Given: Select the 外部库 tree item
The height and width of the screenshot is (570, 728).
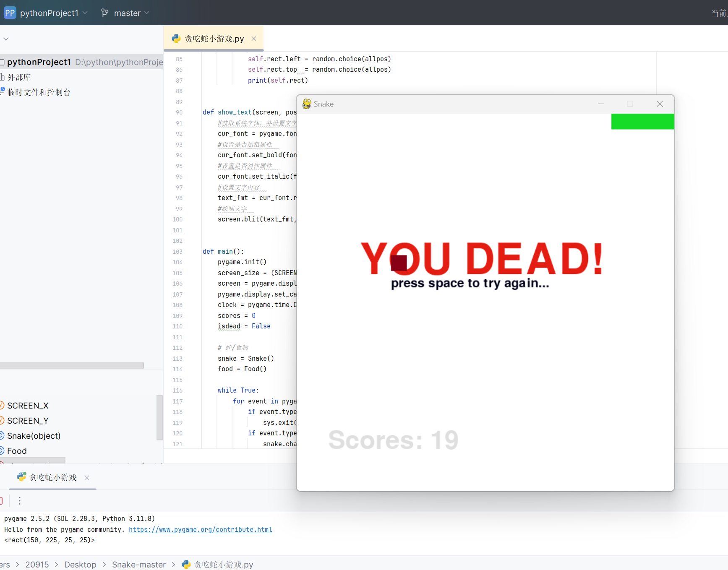Looking at the screenshot, I should (x=19, y=77).
